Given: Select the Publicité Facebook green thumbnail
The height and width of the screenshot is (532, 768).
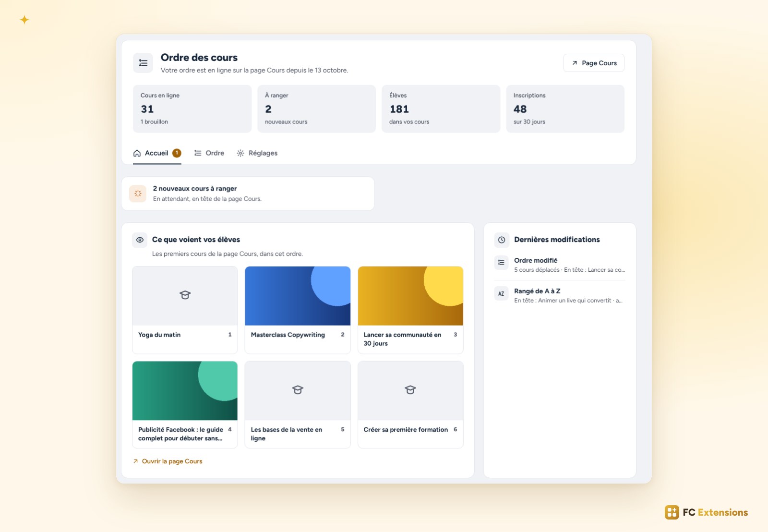Looking at the screenshot, I should tap(185, 391).
